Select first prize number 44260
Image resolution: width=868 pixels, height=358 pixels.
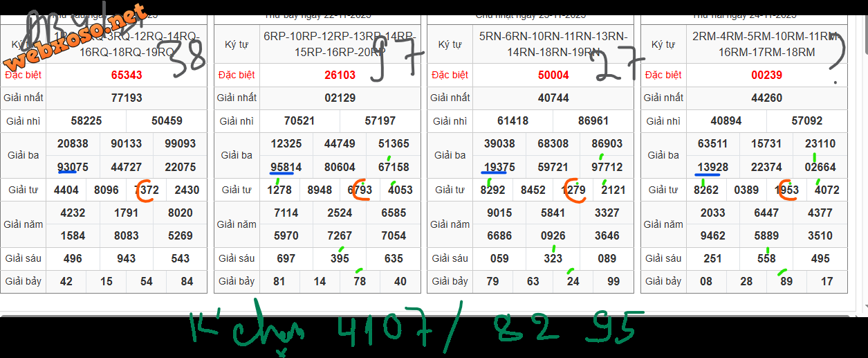pos(766,98)
